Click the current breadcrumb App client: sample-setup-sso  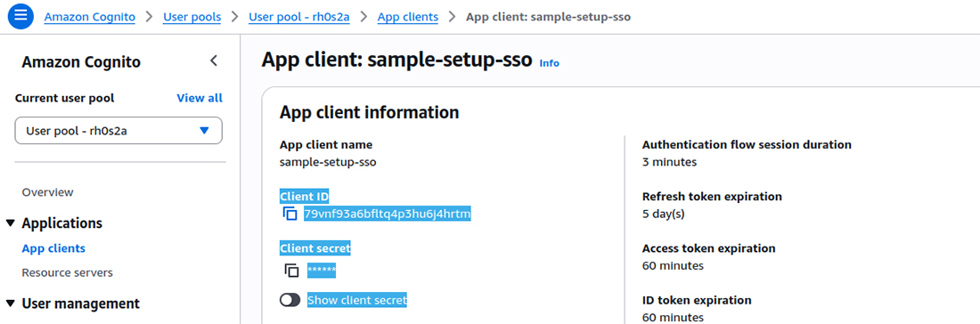click(548, 17)
